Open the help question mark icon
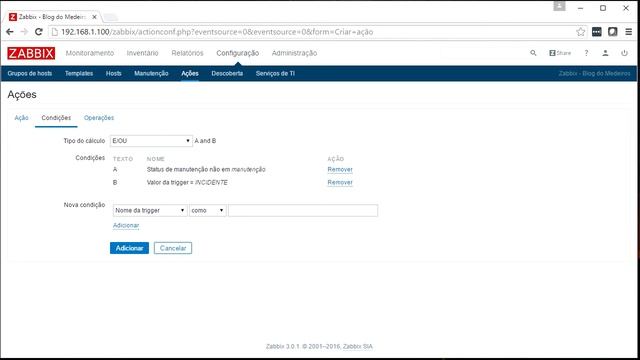 tap(586, 53)
